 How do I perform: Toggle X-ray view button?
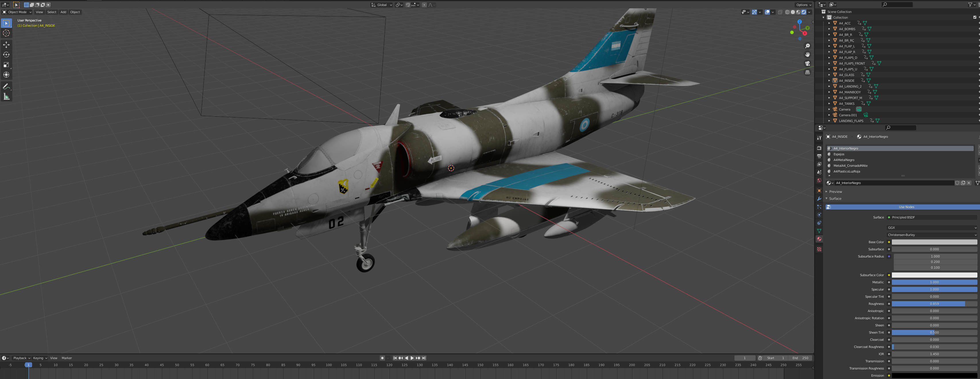point(780,12)
